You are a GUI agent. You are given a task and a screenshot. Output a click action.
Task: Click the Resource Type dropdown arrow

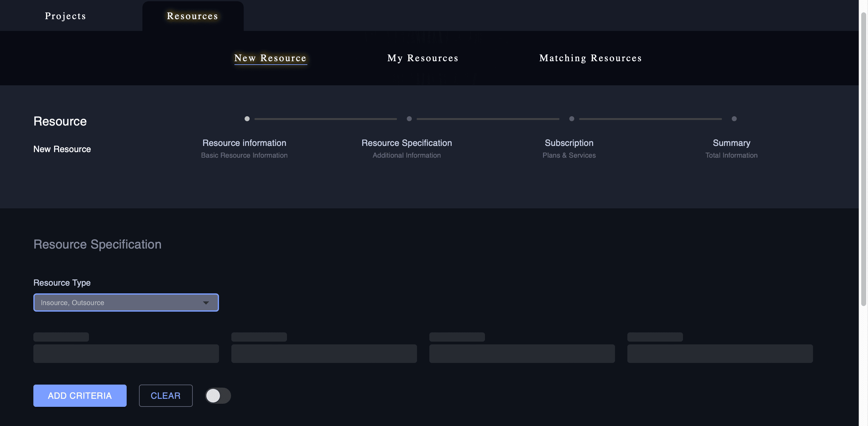pyautogui.click(x=206, y=303)
